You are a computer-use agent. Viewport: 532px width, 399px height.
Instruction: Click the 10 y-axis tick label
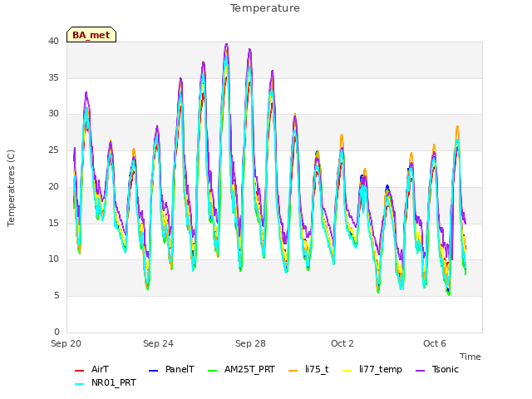(x=53, y=259)
